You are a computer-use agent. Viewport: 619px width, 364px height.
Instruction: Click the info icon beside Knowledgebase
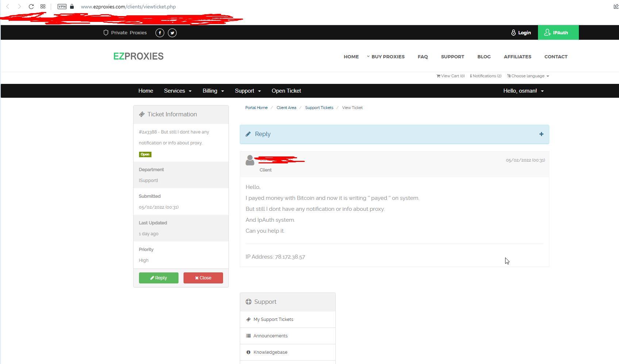(248, 352)
